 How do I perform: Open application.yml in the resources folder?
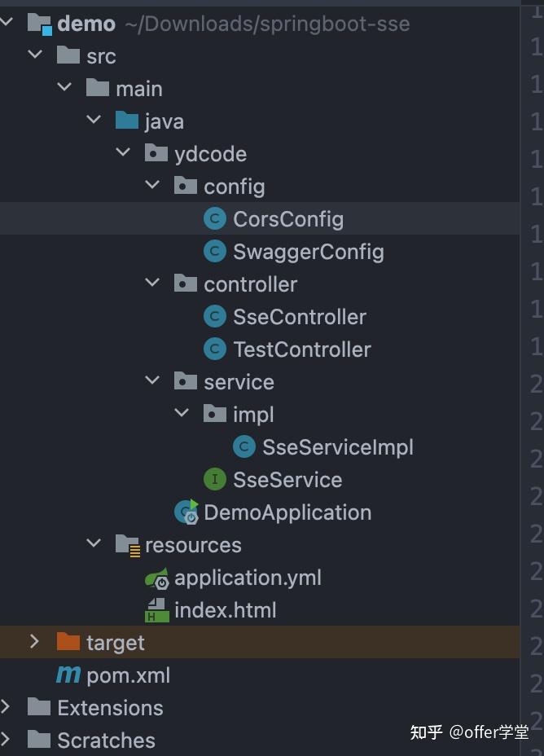click(x=248, y=577)
